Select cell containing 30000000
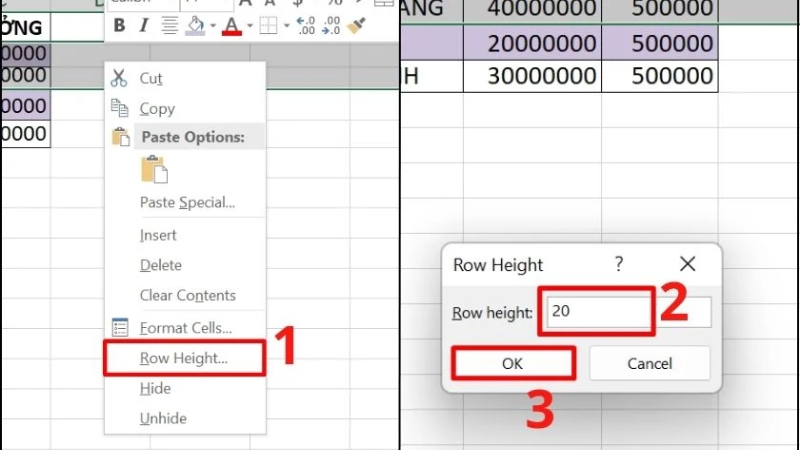This screenshot has height=450, width=800. pos(532,76)
